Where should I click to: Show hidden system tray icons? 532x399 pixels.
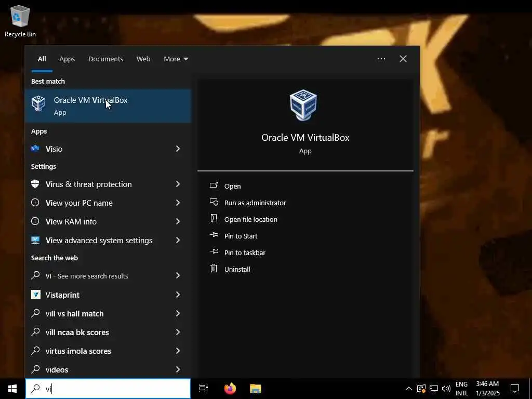click(409, 389)
